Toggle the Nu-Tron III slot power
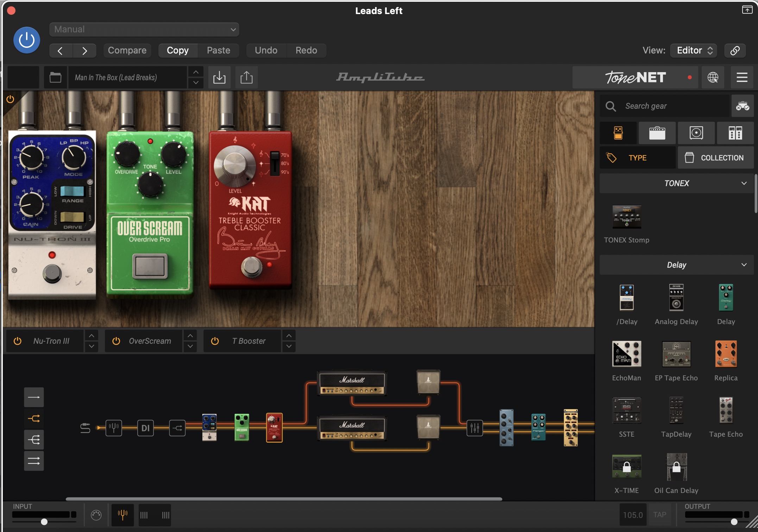This screenshot has height=532, width=758. (x=17, y=341)
